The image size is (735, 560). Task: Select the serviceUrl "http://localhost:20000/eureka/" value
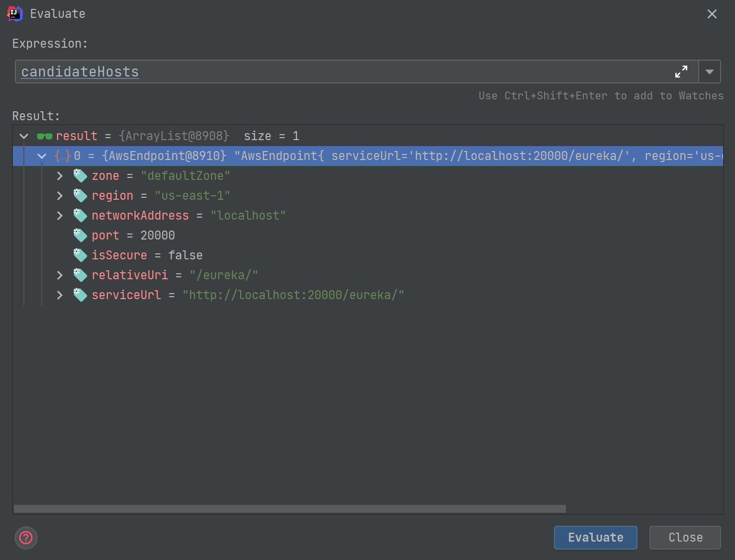pyautogui.click(x=293, y=295)
